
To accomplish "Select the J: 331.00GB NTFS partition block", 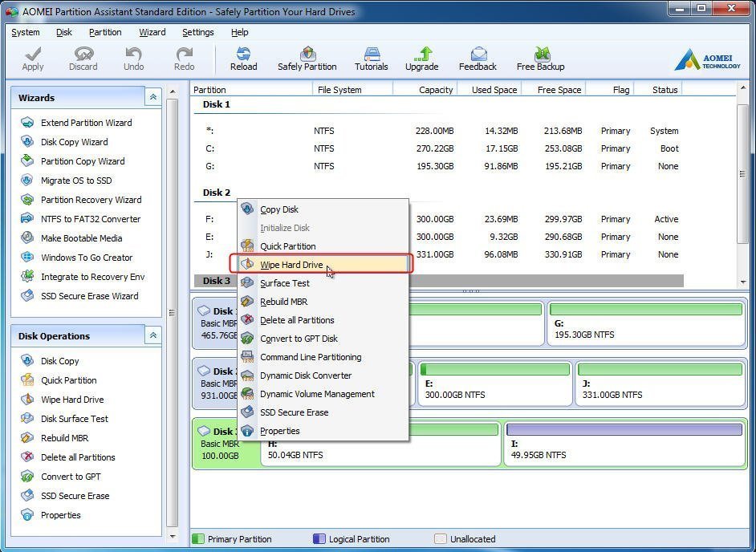I will coord(660,384).
